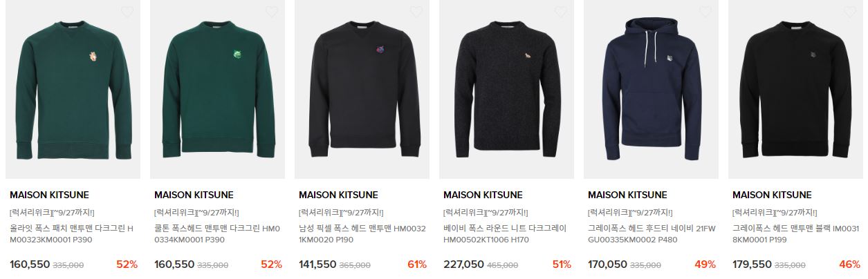Open the black sweatshirt photo at far right
The height and width of the screenshot is (279, 868).
[x=795, y=90]
